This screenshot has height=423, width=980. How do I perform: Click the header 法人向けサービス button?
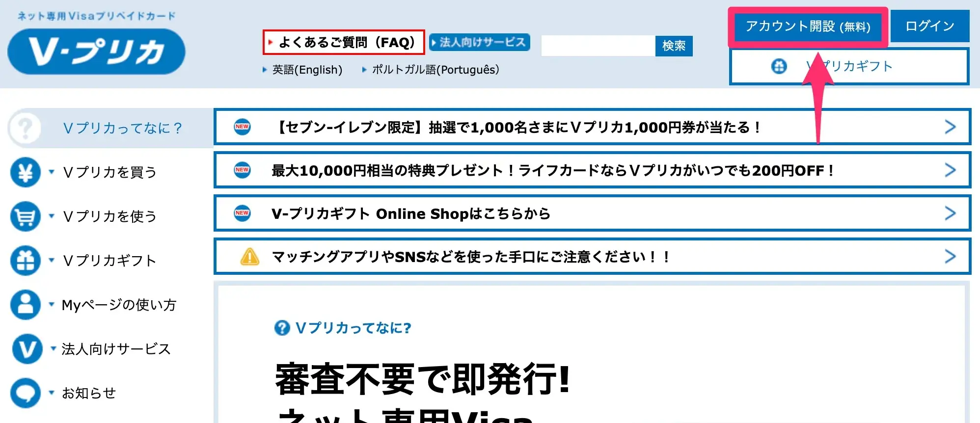click(x=480, y=42)
